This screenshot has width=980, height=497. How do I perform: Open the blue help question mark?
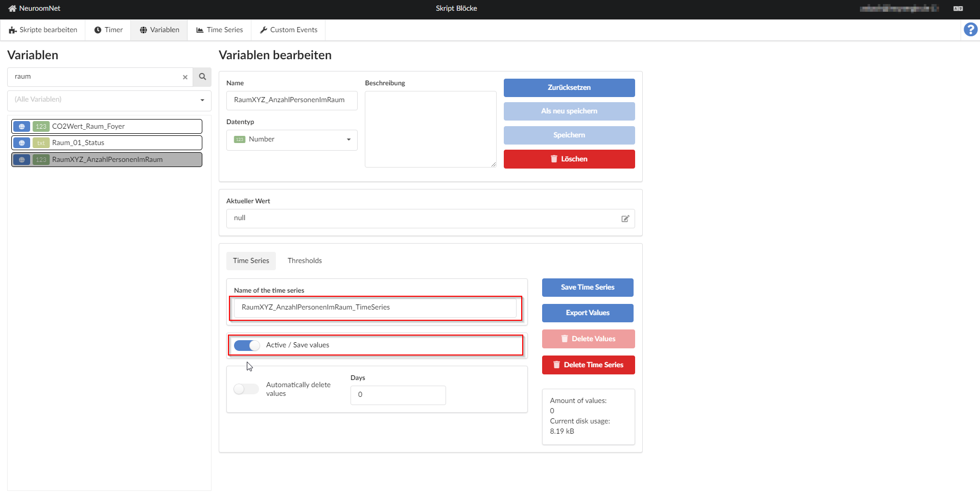[970, 30]
